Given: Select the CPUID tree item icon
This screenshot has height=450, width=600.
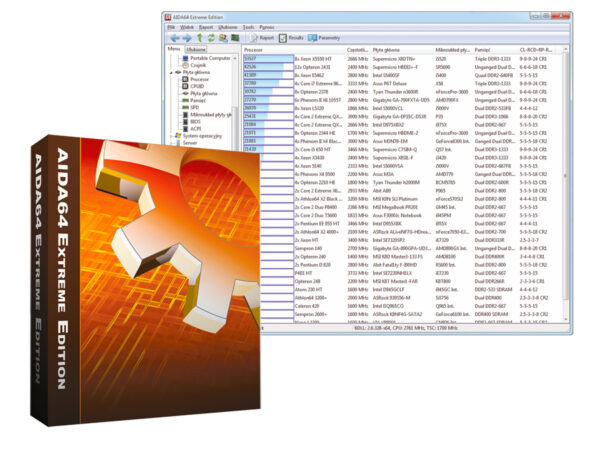Looking at the screenshot, I should pyautogui.click(x=186, y=86).
